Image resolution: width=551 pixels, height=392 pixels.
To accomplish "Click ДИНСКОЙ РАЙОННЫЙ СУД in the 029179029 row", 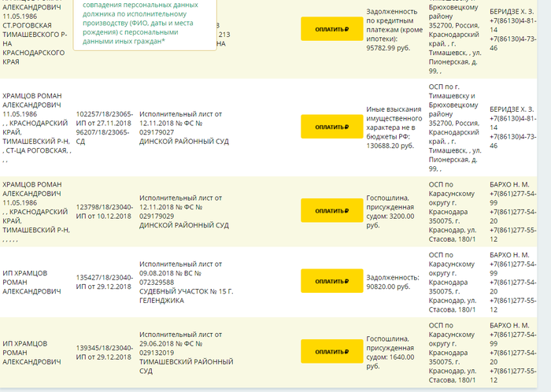I will (x=183, y=225).
